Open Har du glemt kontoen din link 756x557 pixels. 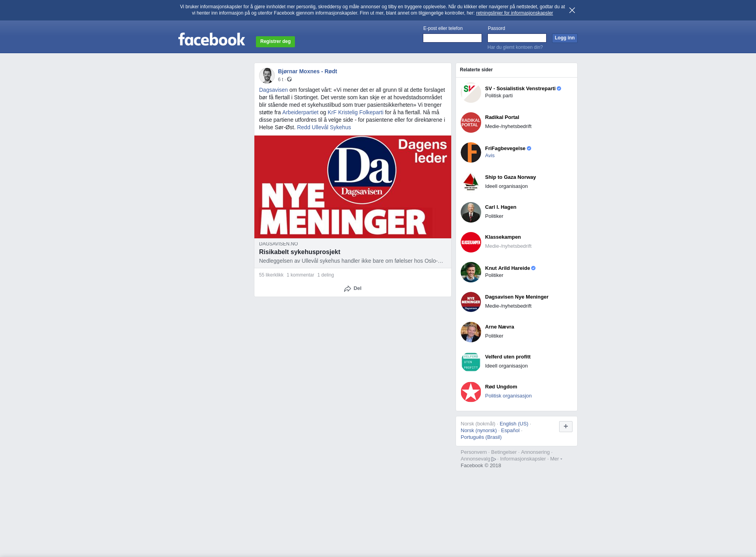click(515, 47)
